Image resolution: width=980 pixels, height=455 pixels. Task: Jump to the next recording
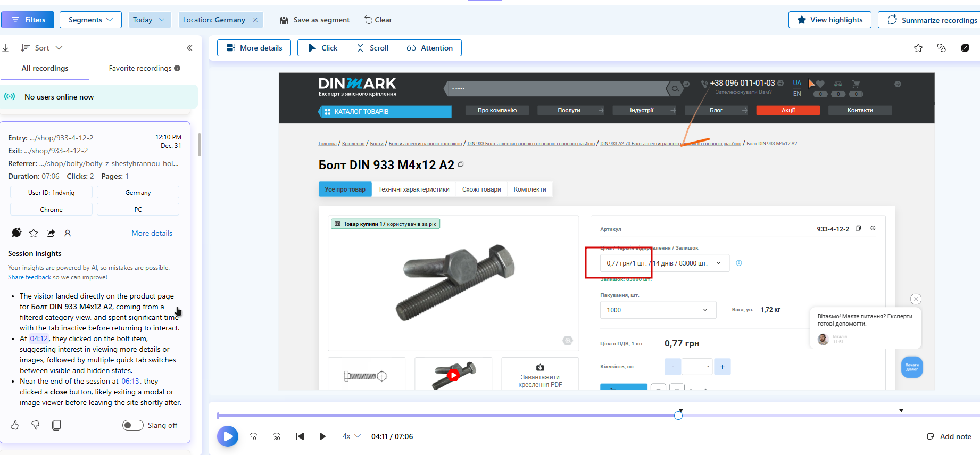tap(323, 436)
